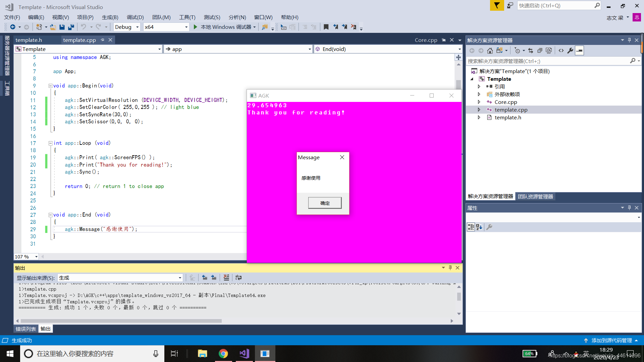Click the Pin solution explorer panel icon
Image resolution: width=644 pixels, height=362 pixels.
[x=629, y=40]
